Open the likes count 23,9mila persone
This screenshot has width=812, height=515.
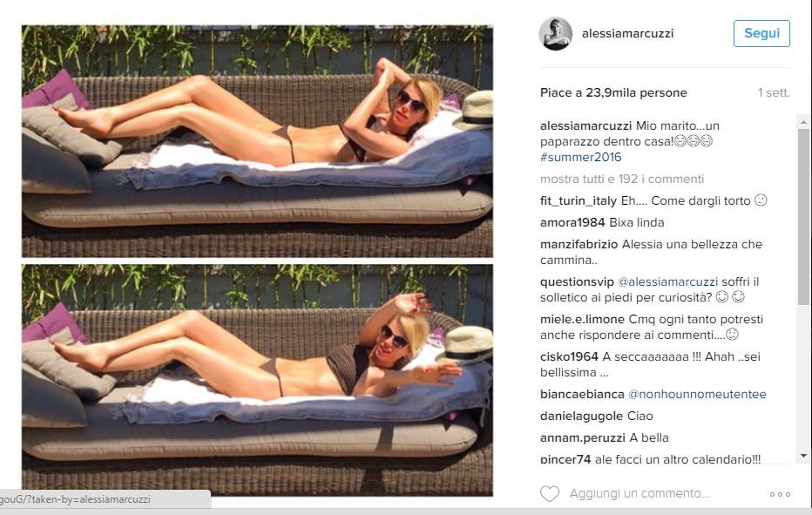click(613, 92)
